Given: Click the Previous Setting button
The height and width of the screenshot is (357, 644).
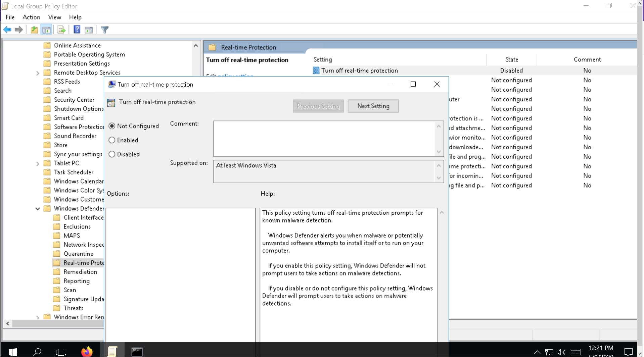Looking at the screenshot, I should [318, 106].
